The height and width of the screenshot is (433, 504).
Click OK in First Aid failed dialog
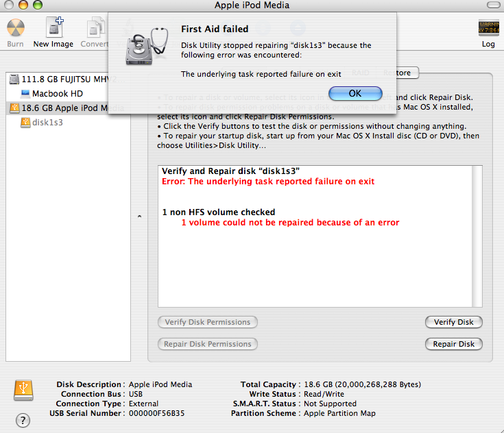pos(355,93)
